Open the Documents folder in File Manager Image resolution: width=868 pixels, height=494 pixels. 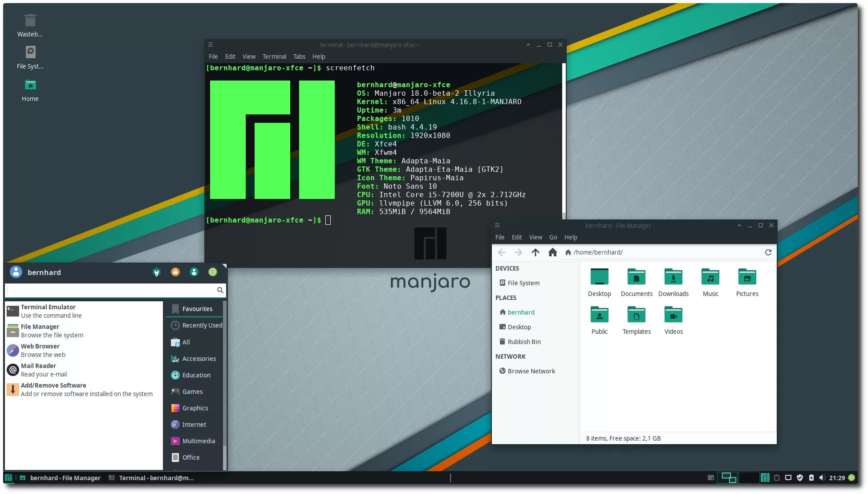pos(637,280)
